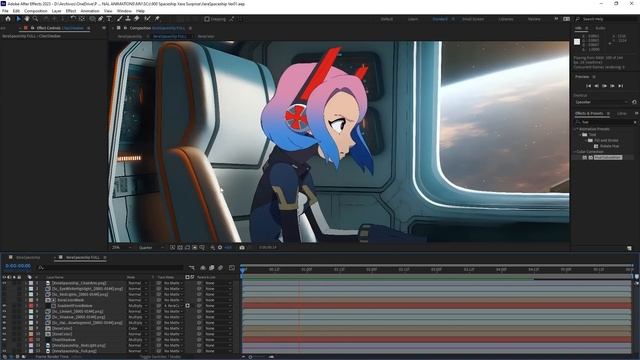Open the Animation menu
Image resolution: width=640 pixels, height=360 pixels.
90,11
